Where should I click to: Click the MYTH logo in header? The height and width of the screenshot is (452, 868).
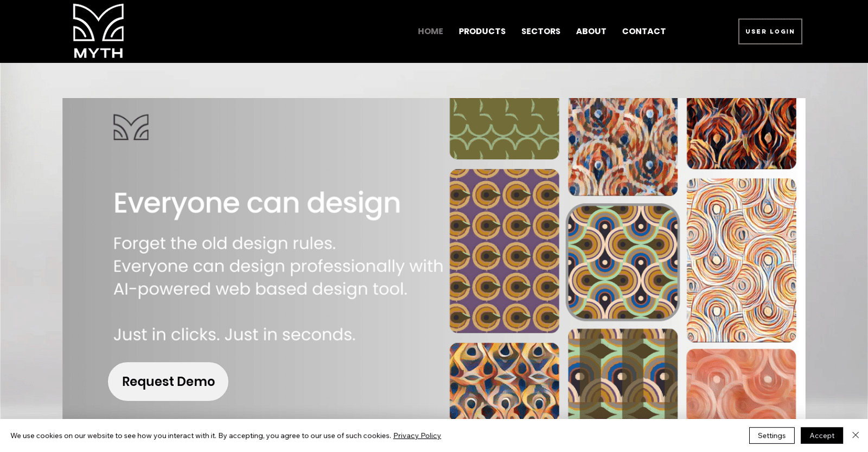[x=98, y=31]
